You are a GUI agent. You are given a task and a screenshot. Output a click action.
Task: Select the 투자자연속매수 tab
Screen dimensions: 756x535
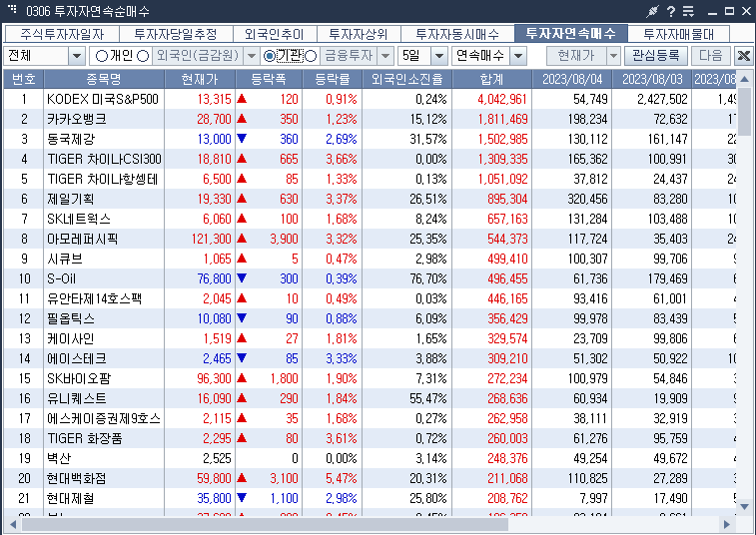[x=571, y=33]
